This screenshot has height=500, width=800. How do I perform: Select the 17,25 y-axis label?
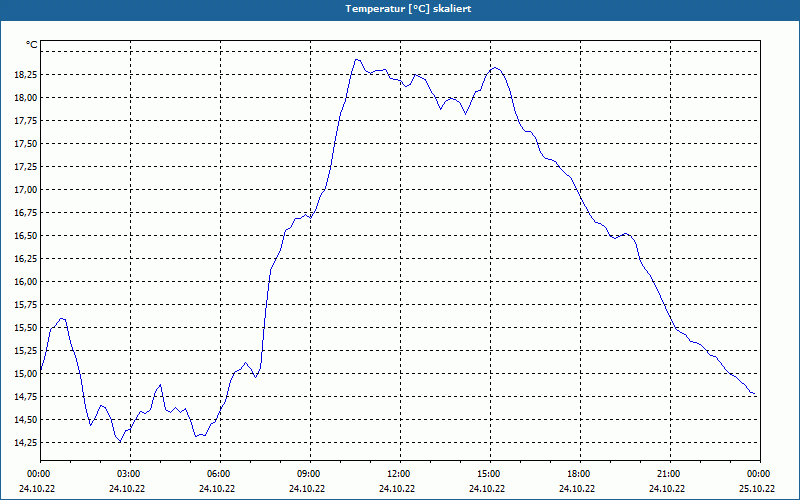click(26, 166)
